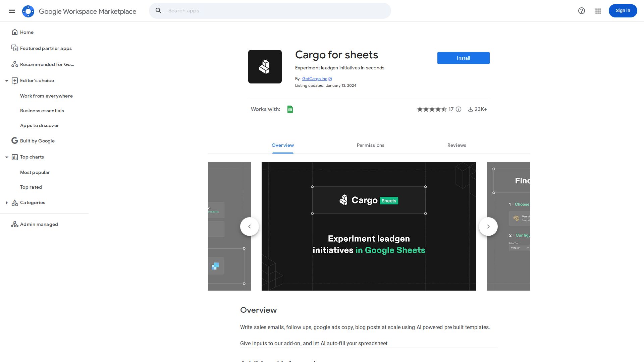
Task: Open the navigation hamburger menu
Action: [12, 11]
